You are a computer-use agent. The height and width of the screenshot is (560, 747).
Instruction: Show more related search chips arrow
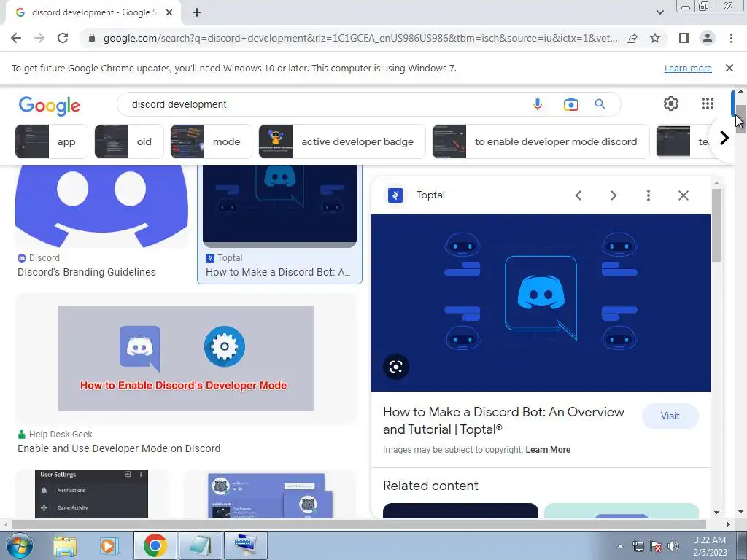coord(724,138)
